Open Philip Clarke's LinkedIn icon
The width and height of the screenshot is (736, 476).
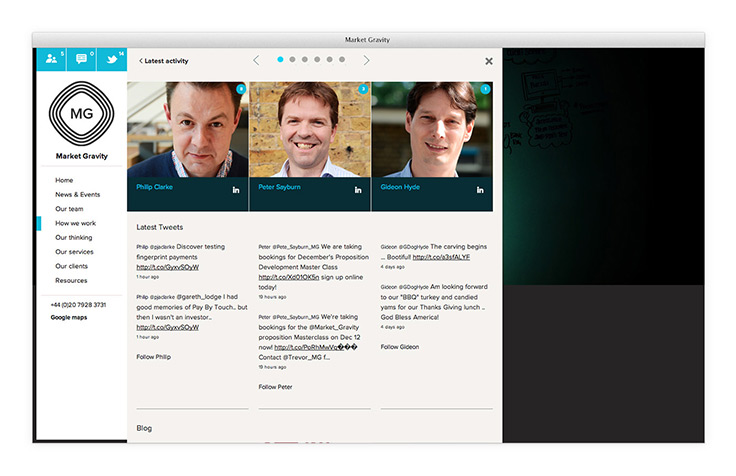pyautogui.click(x=236, y=190)
